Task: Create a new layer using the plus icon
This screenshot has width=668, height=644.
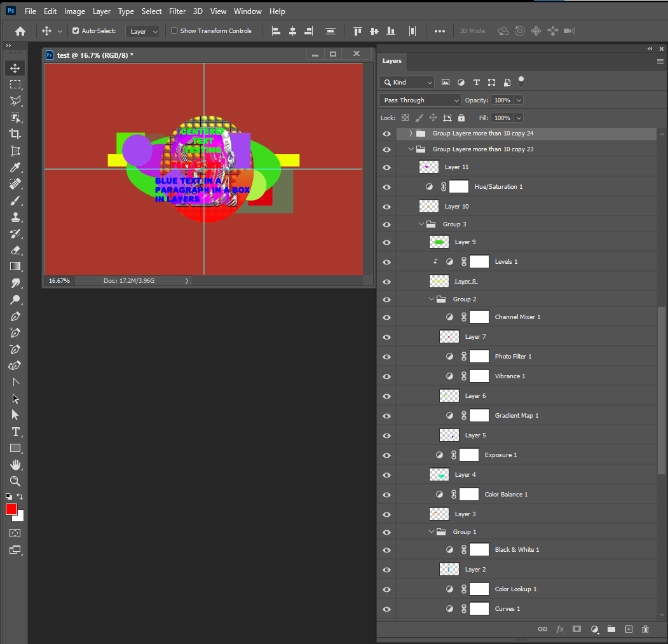Action: pyautogui.click(x=629, y=629)
